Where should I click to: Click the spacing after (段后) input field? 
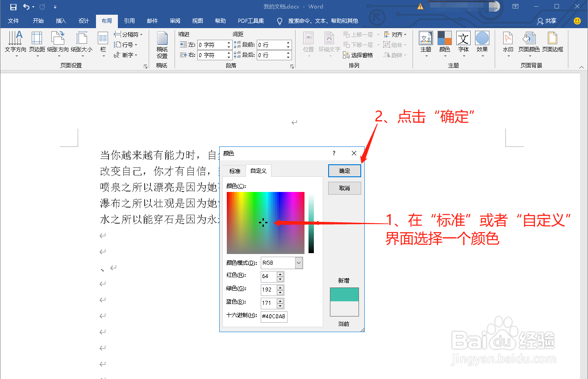[x=271, y=55]
